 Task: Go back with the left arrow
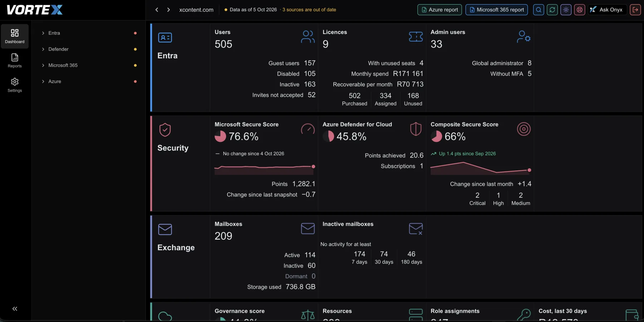point(157,10)
